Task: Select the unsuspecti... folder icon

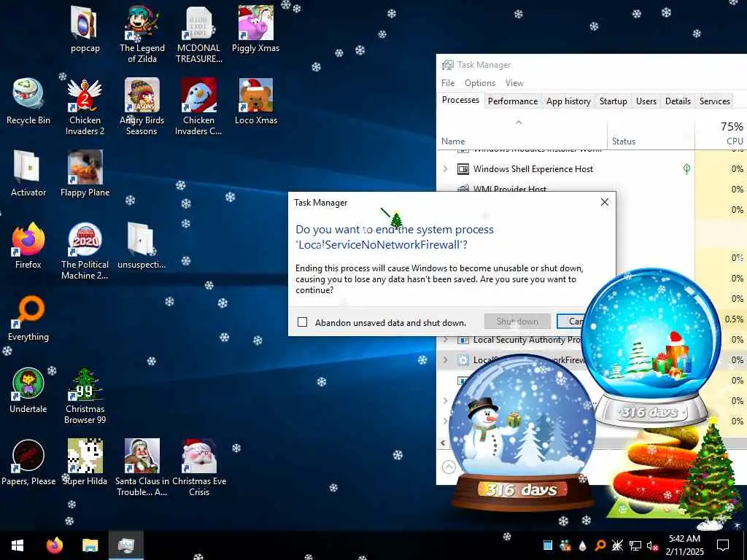Action: click(142, 246)
